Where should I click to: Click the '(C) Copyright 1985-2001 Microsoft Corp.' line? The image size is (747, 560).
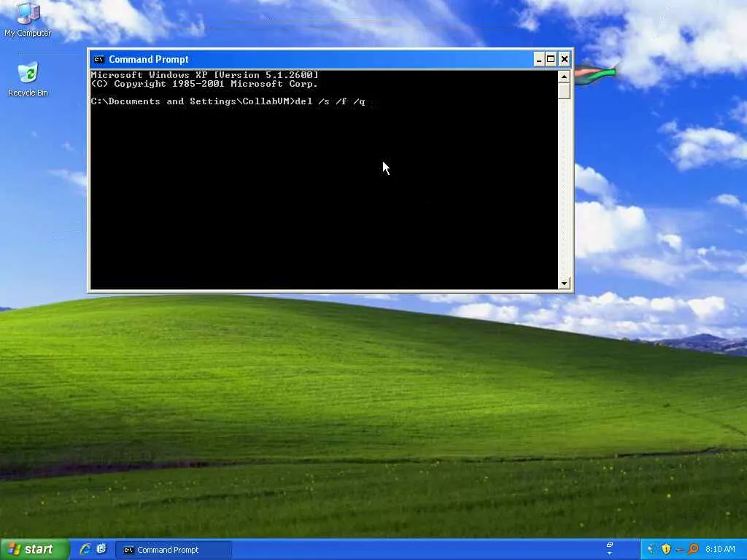[204, 84]
